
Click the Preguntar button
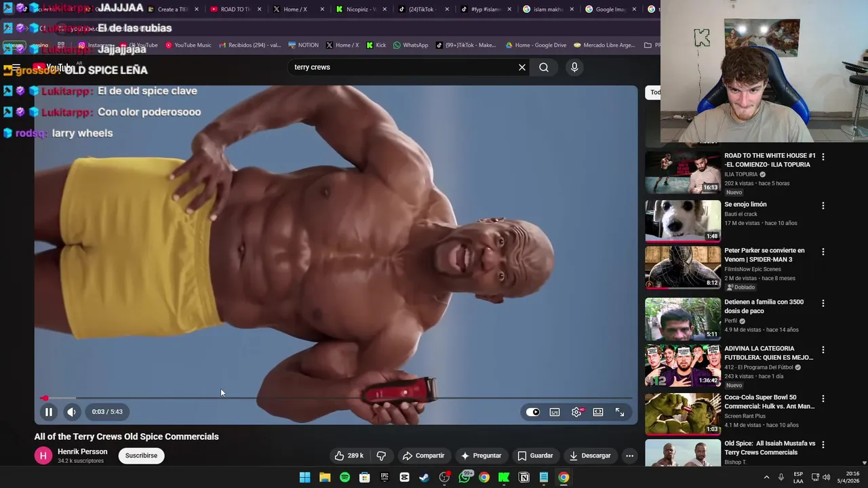481,455
